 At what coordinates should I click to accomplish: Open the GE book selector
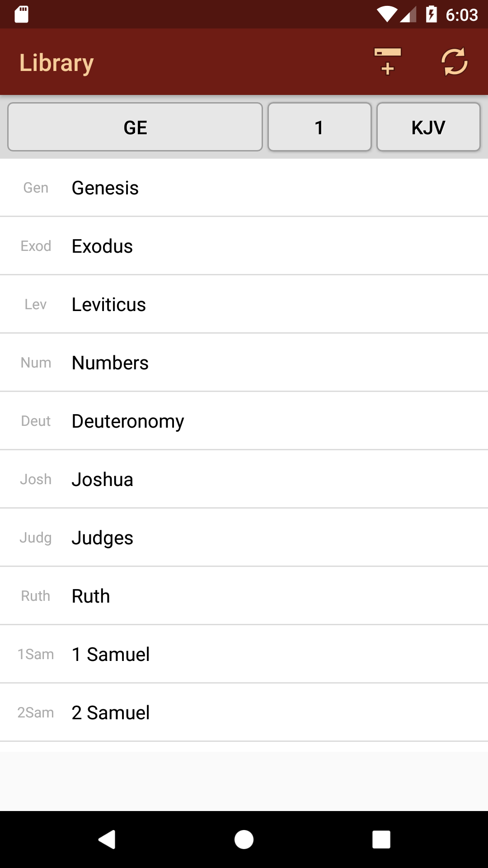tap(135, 127)
